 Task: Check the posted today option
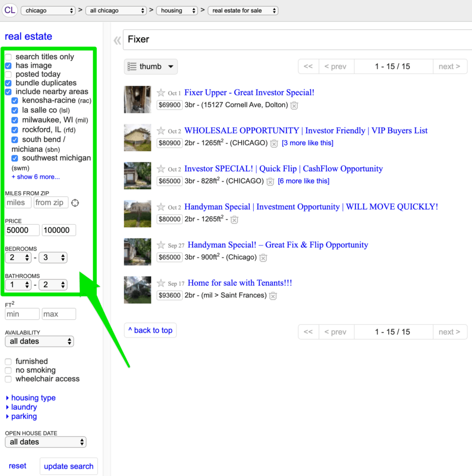coord(9,75)
